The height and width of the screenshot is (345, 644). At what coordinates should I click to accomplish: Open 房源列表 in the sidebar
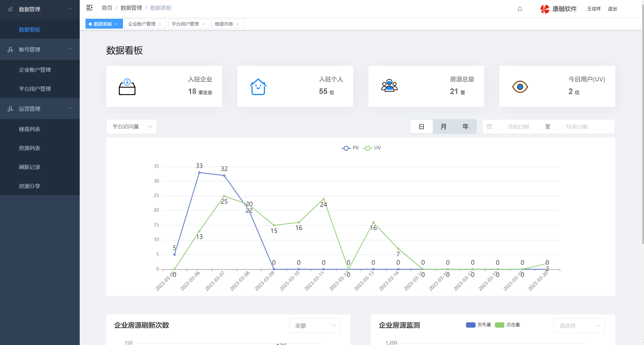tap(40, 148)
